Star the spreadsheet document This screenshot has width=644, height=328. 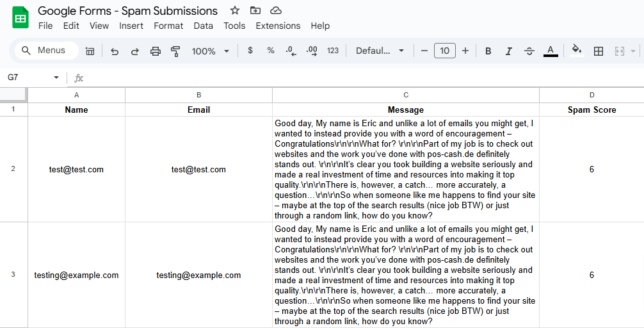pos(234,10)
